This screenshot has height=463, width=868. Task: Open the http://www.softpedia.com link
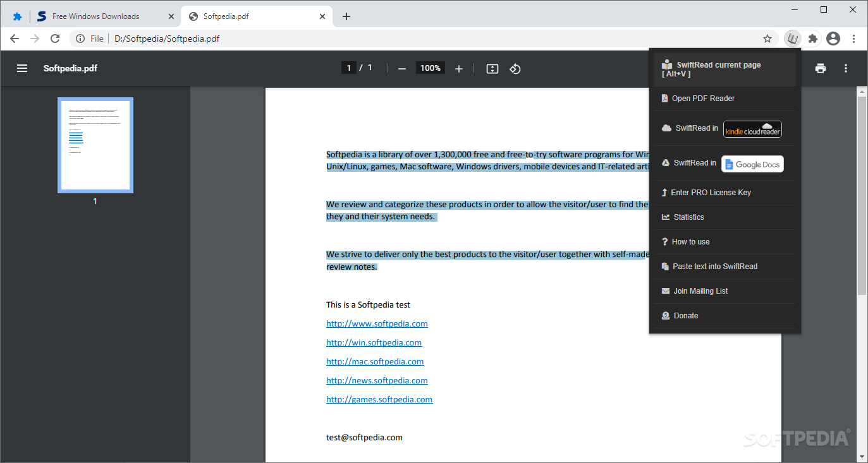click(377, 323)
